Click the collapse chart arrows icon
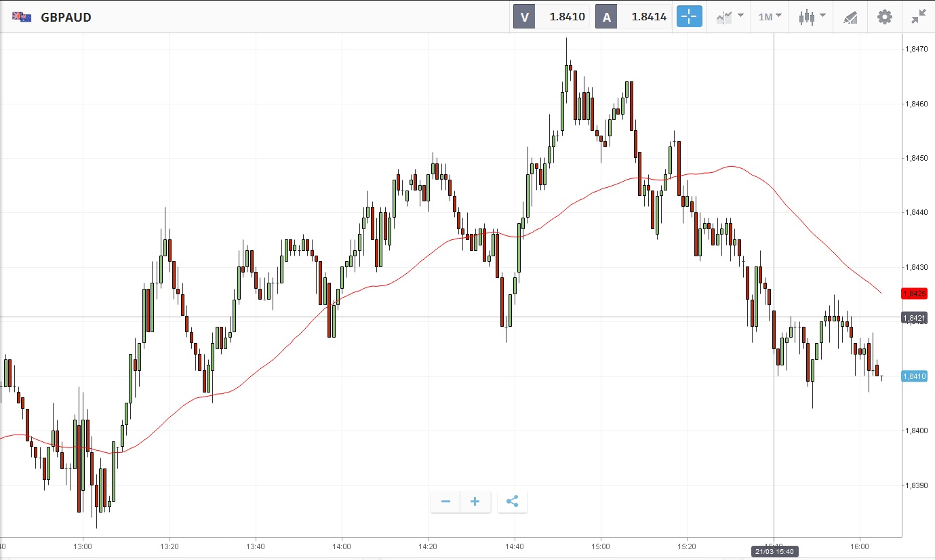Image resolution: width=935 pixels, height=560 pixels. 919,17
